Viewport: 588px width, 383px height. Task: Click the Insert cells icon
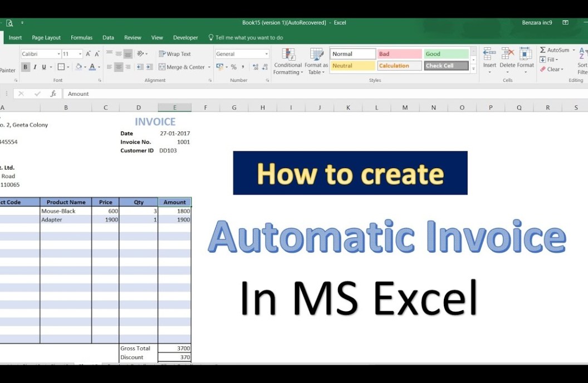click(489, 54)
